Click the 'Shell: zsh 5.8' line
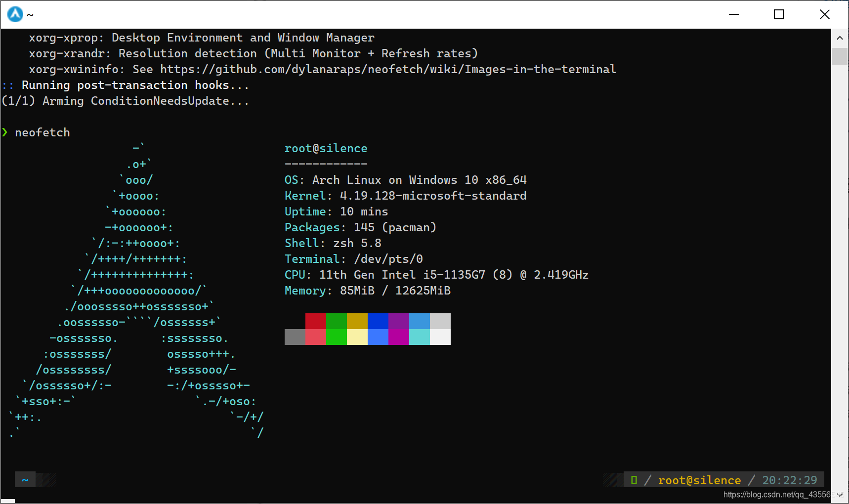 (x=333, y=243)
